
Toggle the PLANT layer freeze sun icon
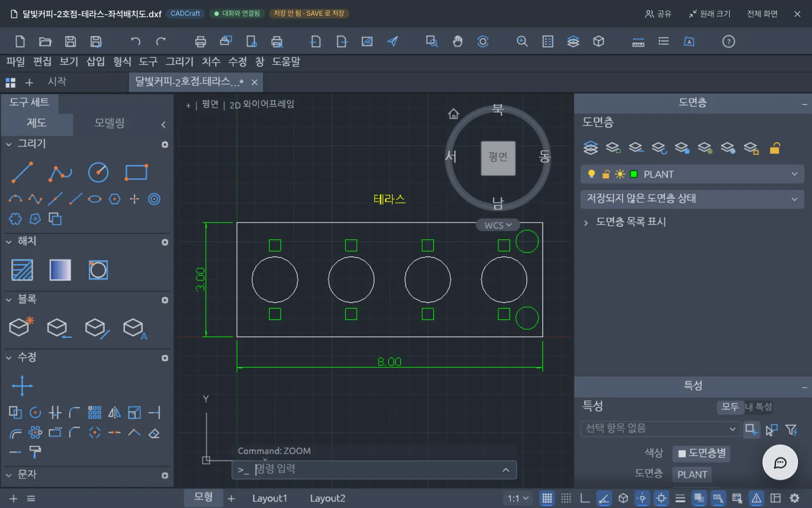[x=620, y=174]
